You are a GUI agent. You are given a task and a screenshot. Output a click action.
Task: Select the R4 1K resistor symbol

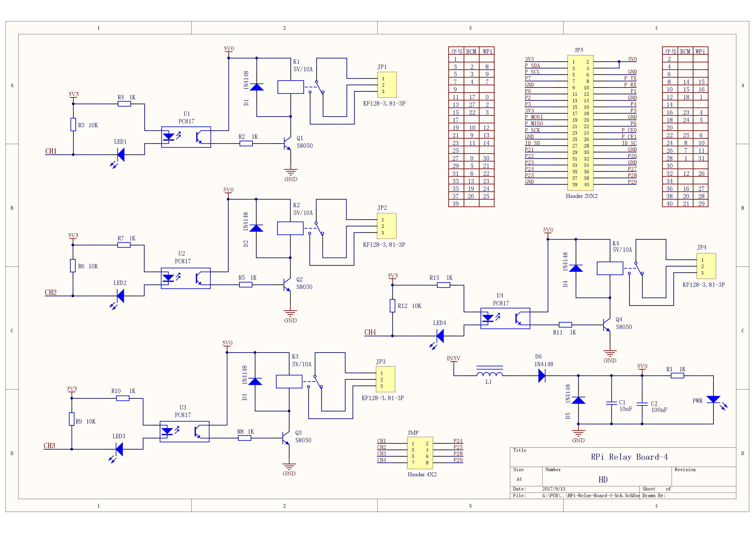(124, 104)
